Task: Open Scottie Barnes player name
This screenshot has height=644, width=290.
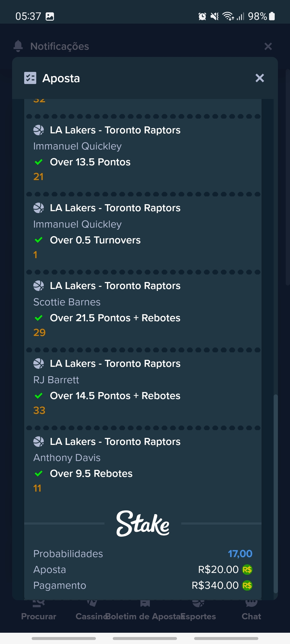Action: tap(67, 302)
